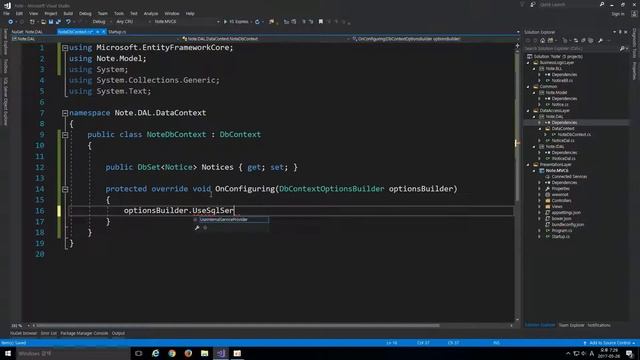Open the Windows search box on the taskbar
Screen dimensions: 640x360
coord(73,353)
